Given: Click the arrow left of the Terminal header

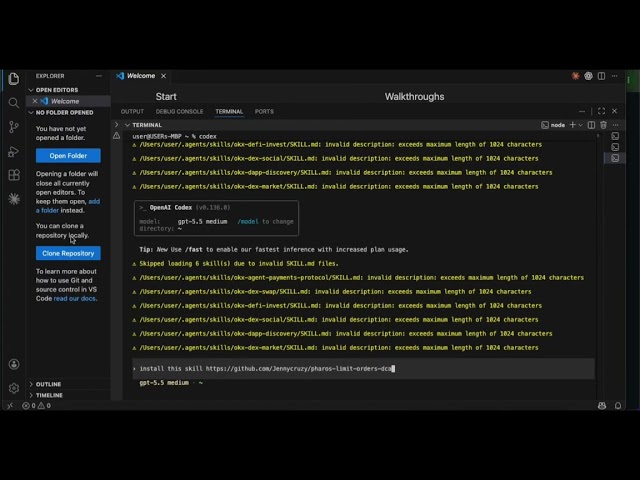Looking at the screenshot, I should (x=116, y=125).
